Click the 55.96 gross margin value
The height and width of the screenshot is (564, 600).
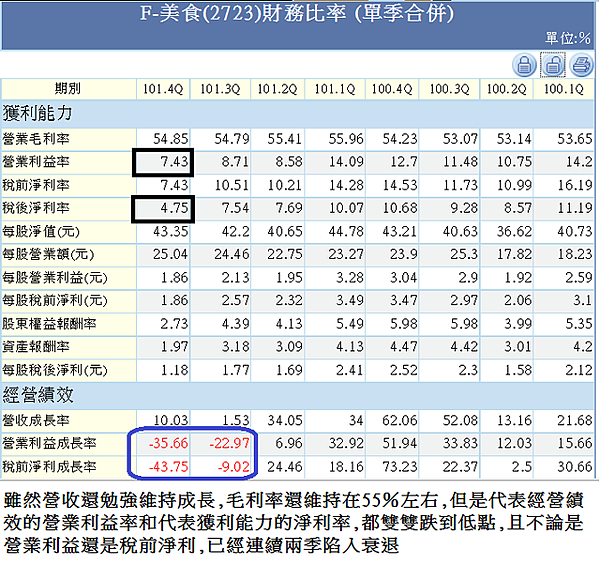[x=346, y=139]
